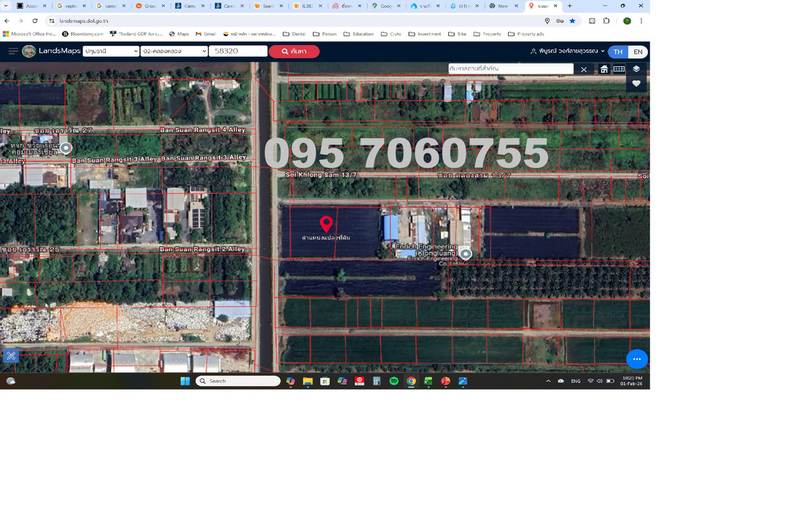Open the Bloomberg.com bookmark
The height and width of the screenshot is (532, 798).
(83, 34)
